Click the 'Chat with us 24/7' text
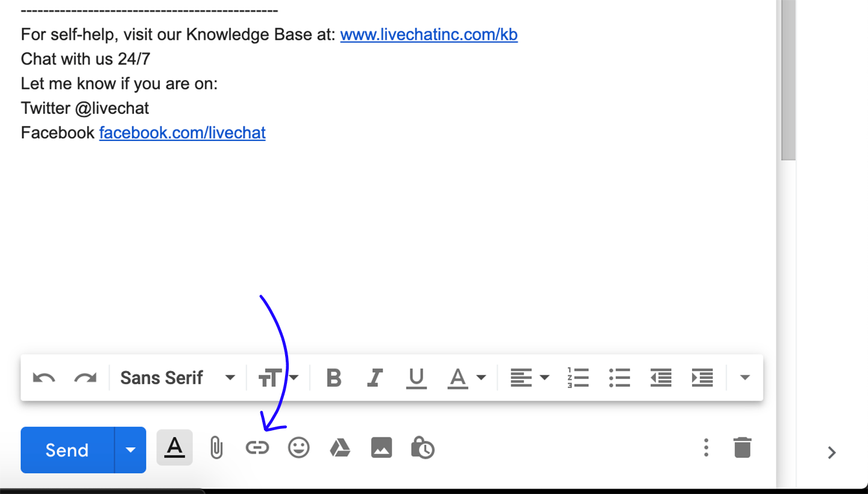The width and height of the screenshot is (868, 494). click(x=86, y=59)
